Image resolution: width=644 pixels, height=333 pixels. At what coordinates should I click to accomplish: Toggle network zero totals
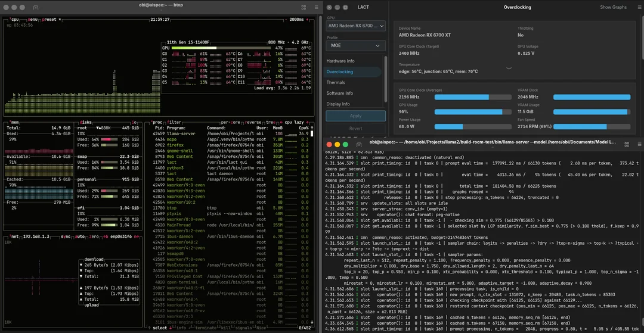pos(95,236)
